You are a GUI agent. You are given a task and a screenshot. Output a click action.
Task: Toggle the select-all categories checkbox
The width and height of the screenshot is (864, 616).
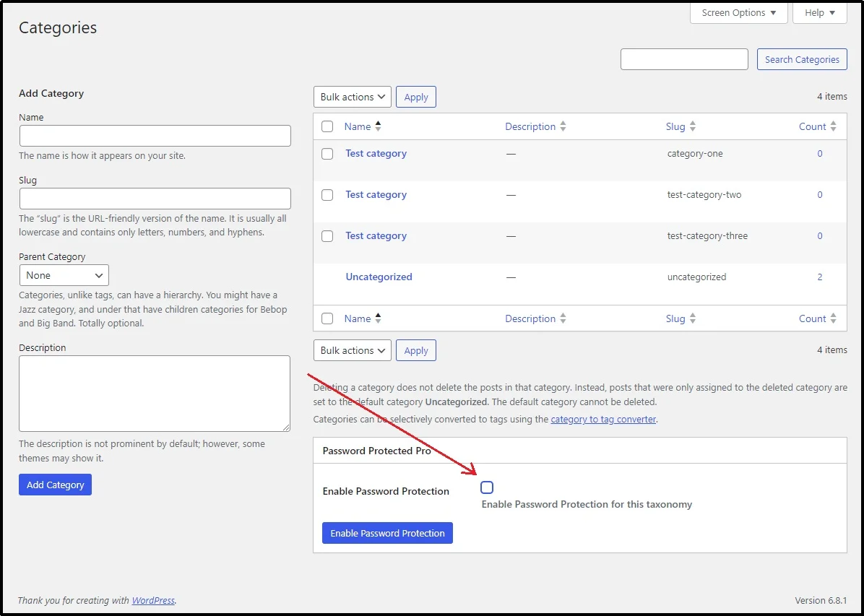point(327,126)
